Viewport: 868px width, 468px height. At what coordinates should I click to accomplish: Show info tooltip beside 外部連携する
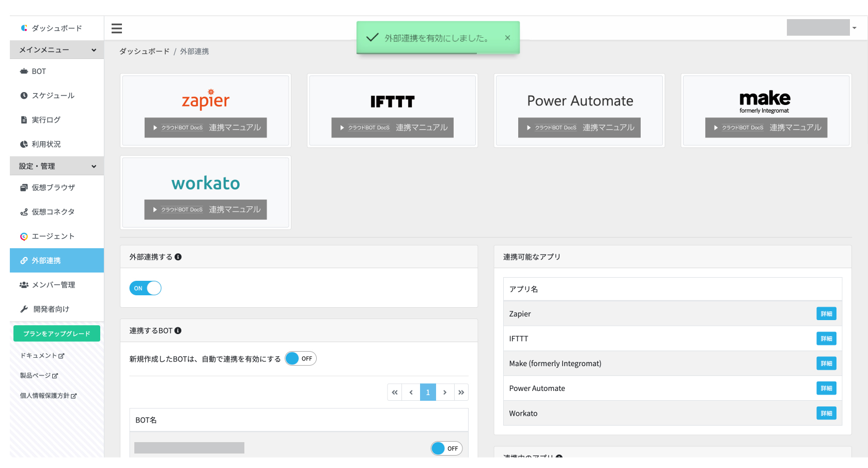click(178, 257)
